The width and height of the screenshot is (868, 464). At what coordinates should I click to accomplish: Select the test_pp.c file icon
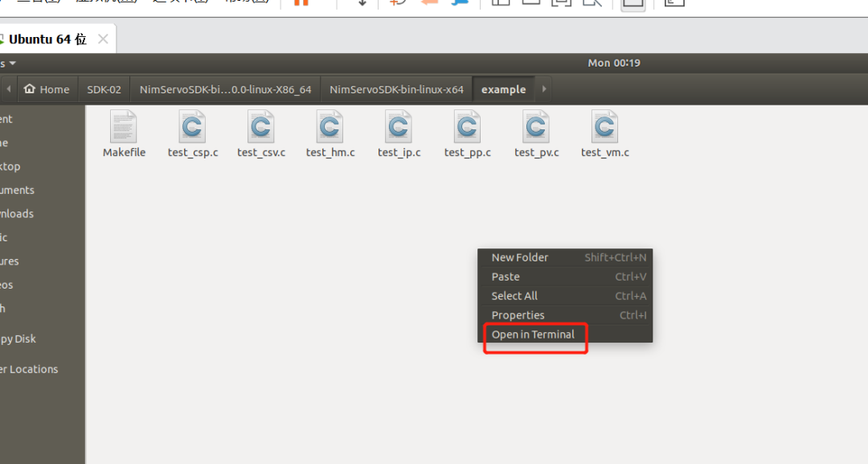click(467, 127)
